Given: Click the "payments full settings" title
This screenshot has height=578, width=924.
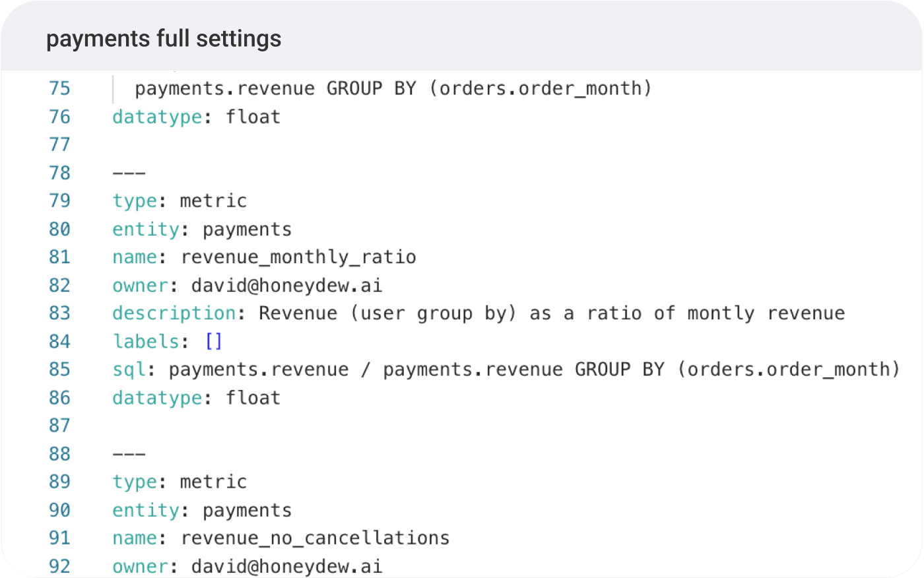Looking at the screenshot, I should pos(164,39).
